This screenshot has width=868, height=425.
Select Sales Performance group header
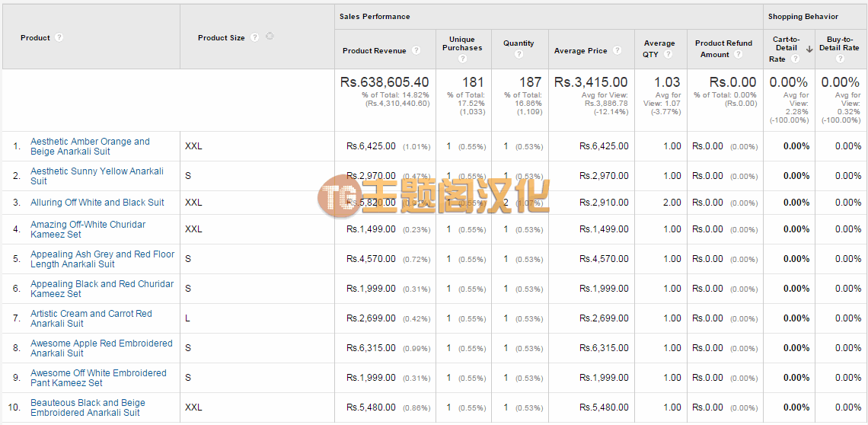375,17
